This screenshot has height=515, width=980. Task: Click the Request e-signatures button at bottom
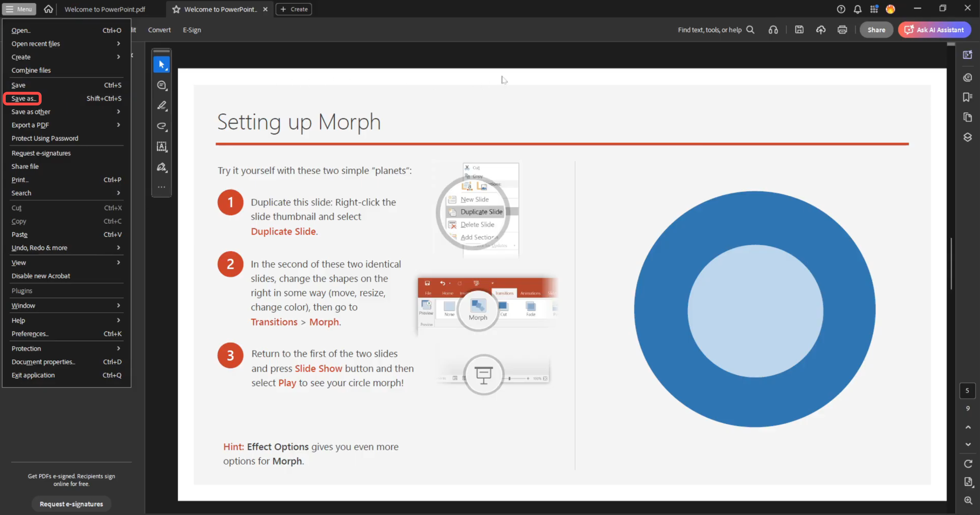pyautogui.click(x=71, y=504)
